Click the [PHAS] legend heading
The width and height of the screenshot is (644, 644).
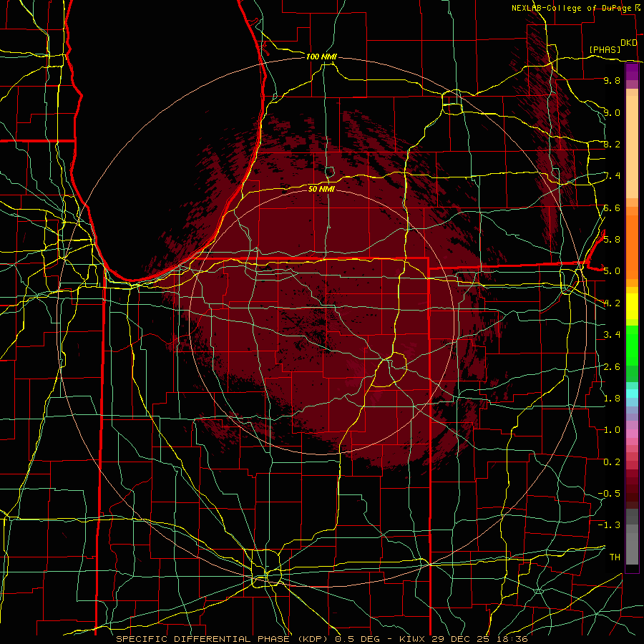coord(605,49)
